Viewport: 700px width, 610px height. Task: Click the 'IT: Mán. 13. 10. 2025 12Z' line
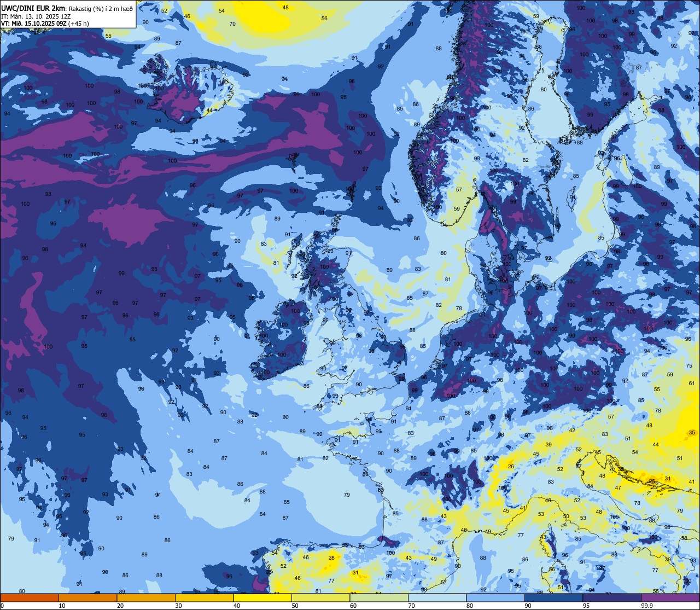click(36, 16)
